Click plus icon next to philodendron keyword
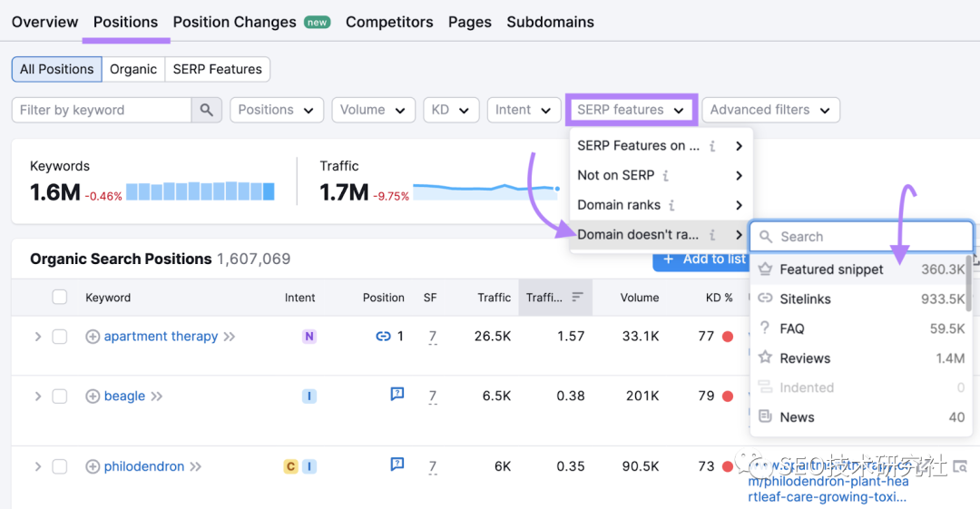 pyautogui.click(x=93, y=467)
